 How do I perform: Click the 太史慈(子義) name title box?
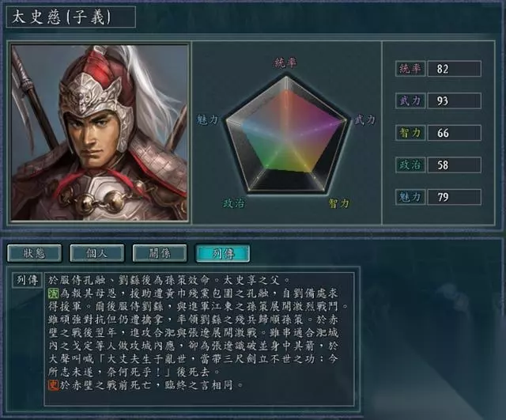coord(71,17)
